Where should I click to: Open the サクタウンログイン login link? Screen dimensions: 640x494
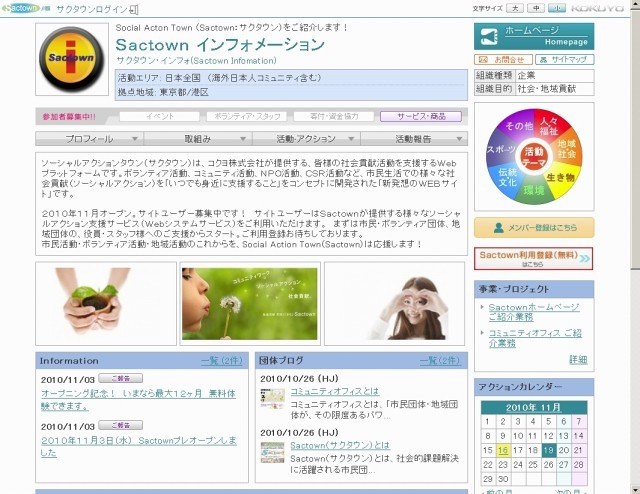pyautogui.click(x=97, y=9)
